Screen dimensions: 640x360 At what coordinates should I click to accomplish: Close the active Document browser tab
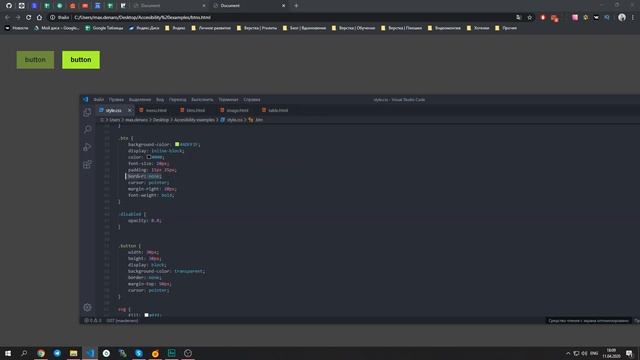pyautogui.click(x=284, y=6)
